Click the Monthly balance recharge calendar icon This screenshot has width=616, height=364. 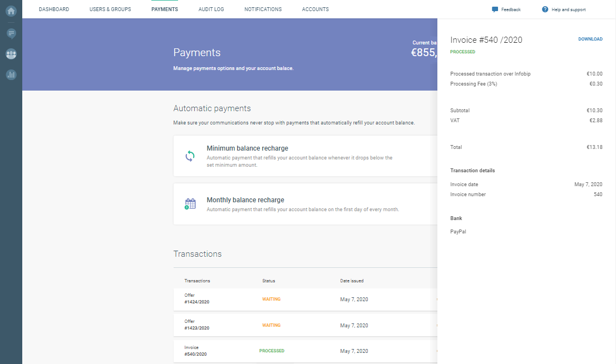pyautogui.click(x=190, y=204)
